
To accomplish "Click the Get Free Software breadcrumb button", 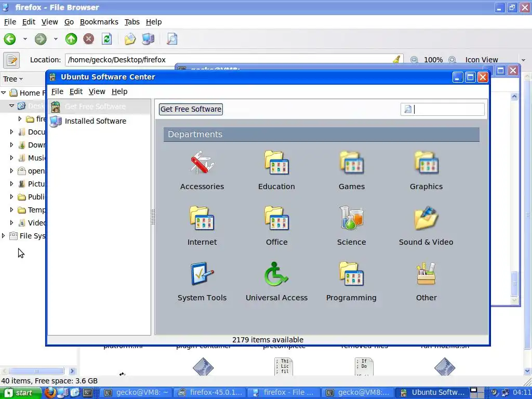I will tap(191, 109).
